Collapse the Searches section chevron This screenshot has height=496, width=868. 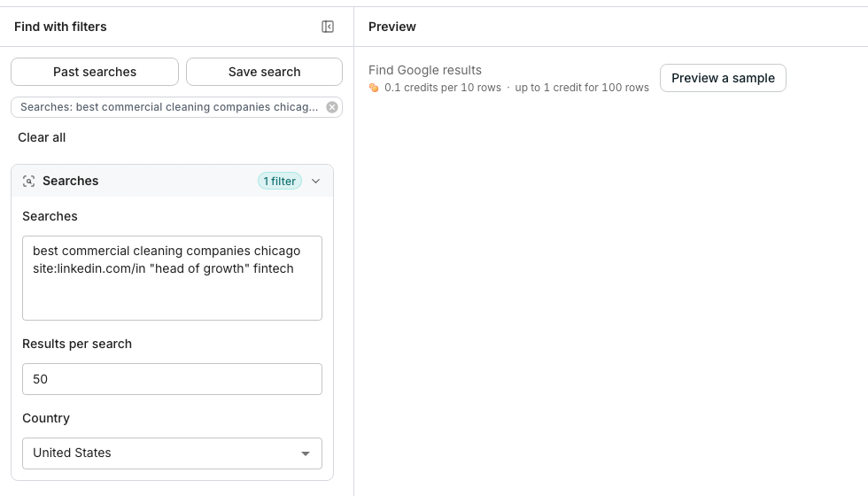coord(315,181)
